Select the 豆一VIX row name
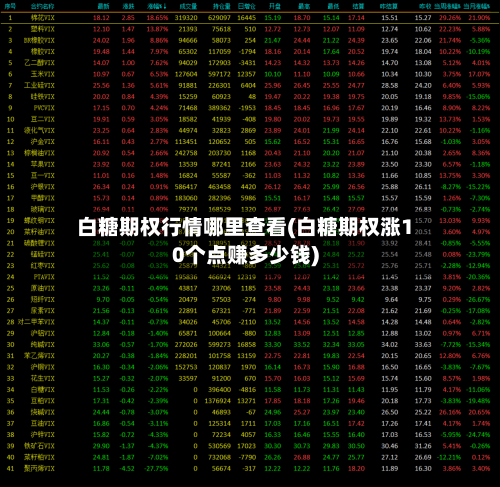This screenshot has width=500, height=487. [43, 175]
